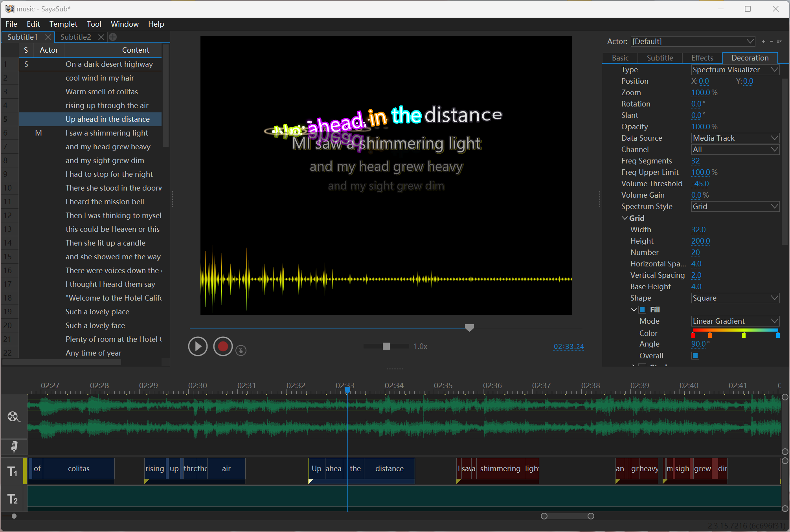Select the 'colitas' clip on track T1

(79, 468)
